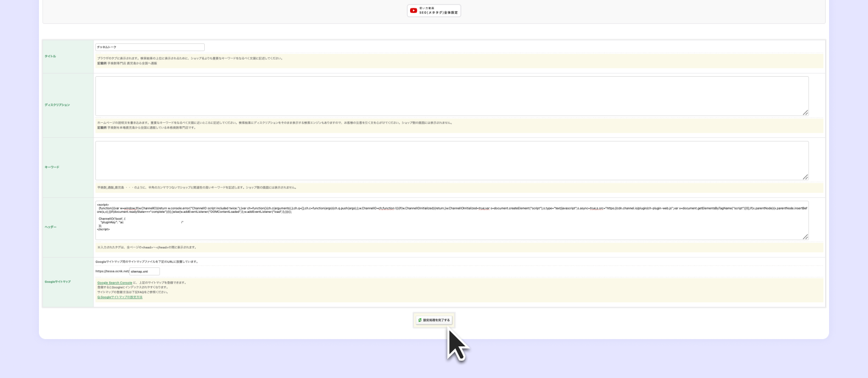This screenshot has width=868, height=378.
Task: Click the ホームページの説明文を書き込みます help text
Action: 275,123
